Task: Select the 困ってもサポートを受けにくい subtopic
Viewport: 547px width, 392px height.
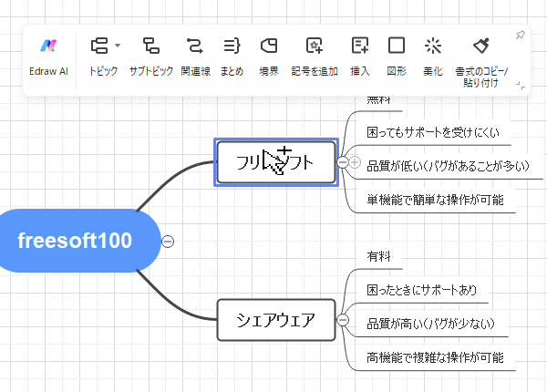Action: (433, 132)
